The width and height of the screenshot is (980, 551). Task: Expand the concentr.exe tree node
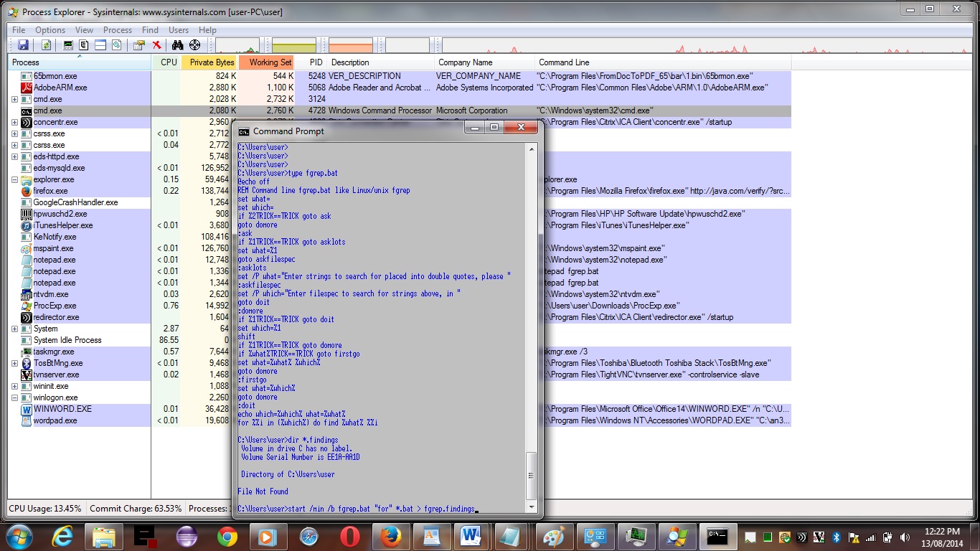click(15, 122)
